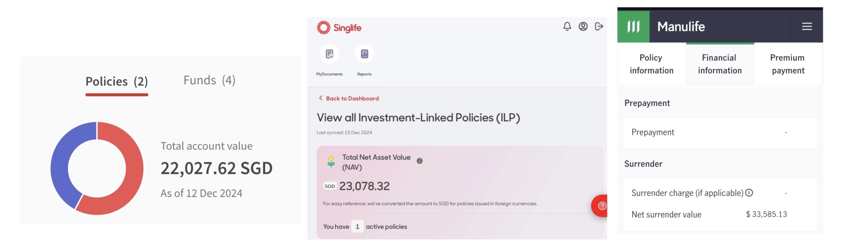Switch to the Policies (2) tab
The height and width of the screenshot is (242, 868).
116,81
